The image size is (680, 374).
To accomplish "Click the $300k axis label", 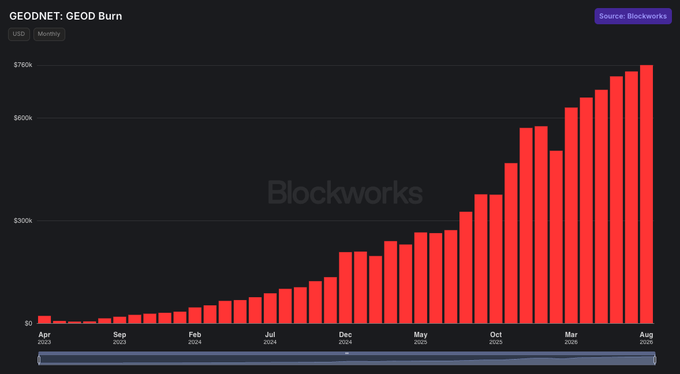I will click(23, 220).
